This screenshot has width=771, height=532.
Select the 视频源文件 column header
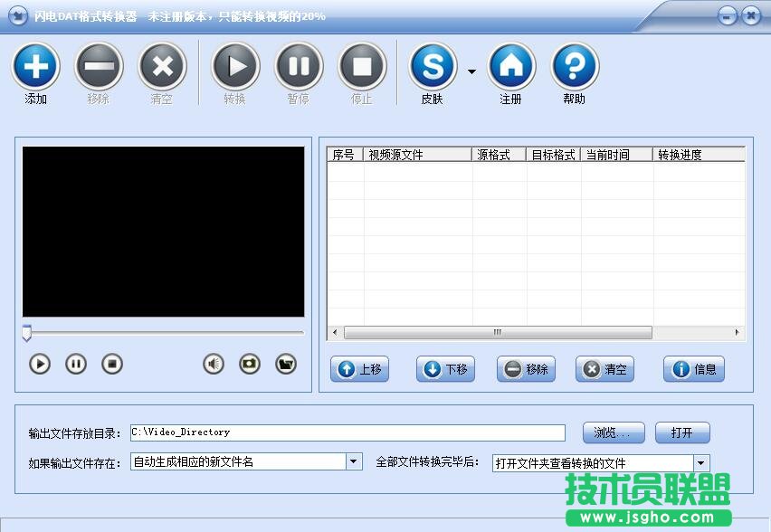point(418,154)
